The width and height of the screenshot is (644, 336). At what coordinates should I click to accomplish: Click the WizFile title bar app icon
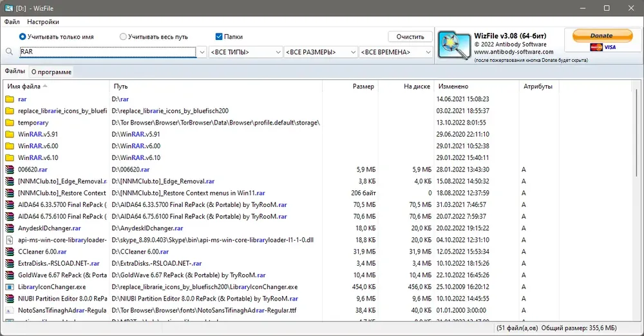8,8
